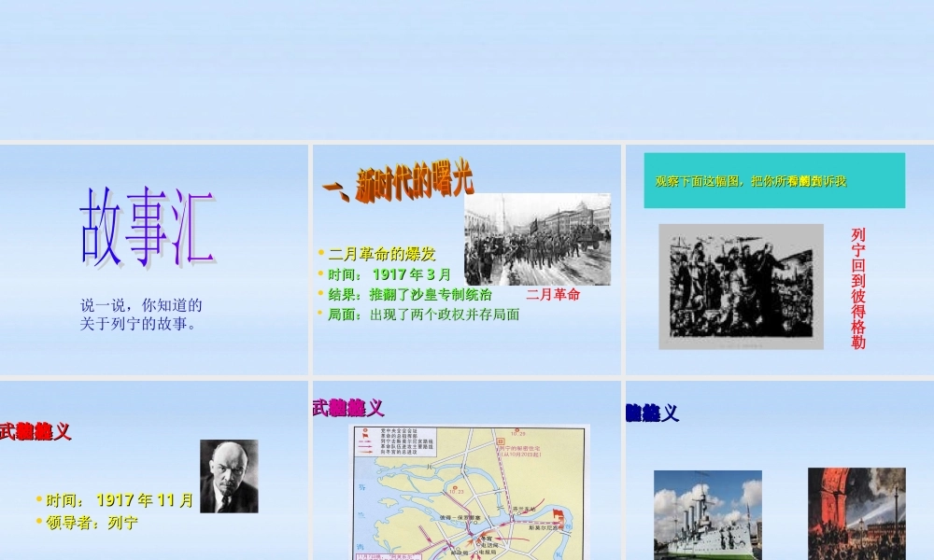Click the blue heading above the cruiser photo
934x560 pixels.
click(652, 413)
